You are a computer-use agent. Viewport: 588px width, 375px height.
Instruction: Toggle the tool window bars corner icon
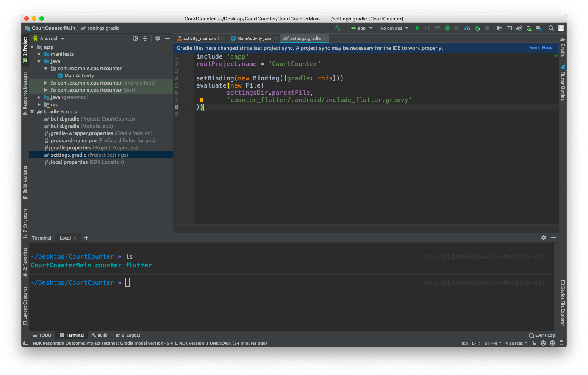[x=26, y=343]
